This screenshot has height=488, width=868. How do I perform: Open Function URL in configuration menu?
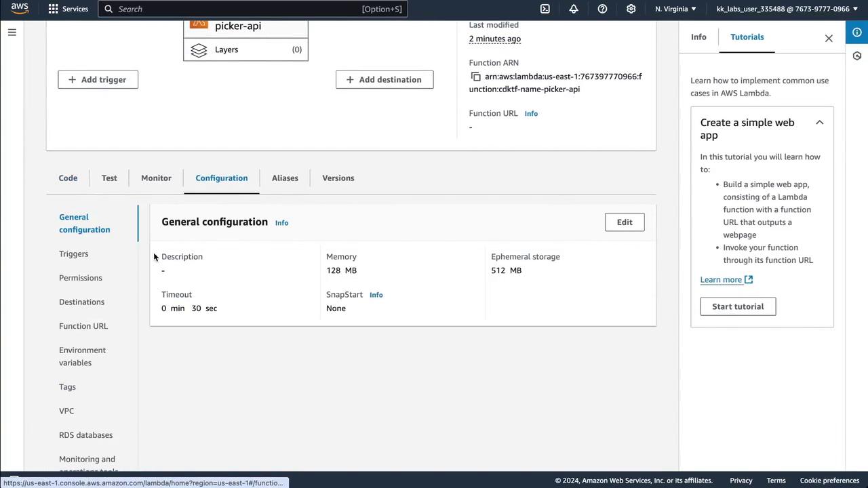(x=83, y=326)
